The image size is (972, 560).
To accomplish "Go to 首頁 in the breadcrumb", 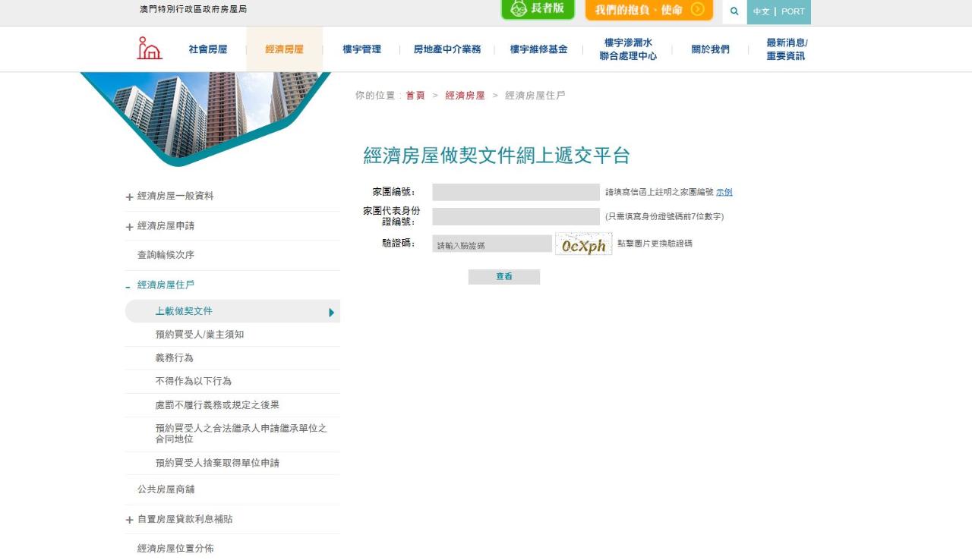I will [415, 96].
